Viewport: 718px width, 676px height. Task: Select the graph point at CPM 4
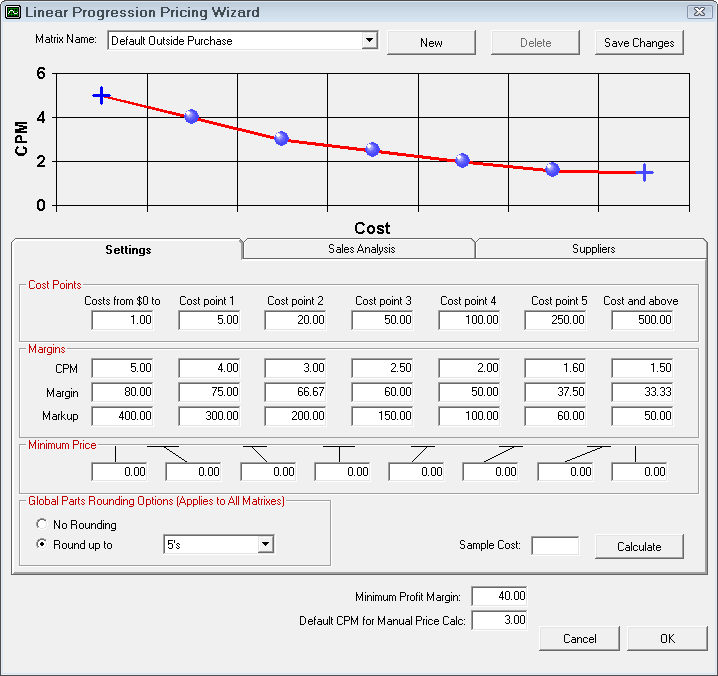[192, 117]
